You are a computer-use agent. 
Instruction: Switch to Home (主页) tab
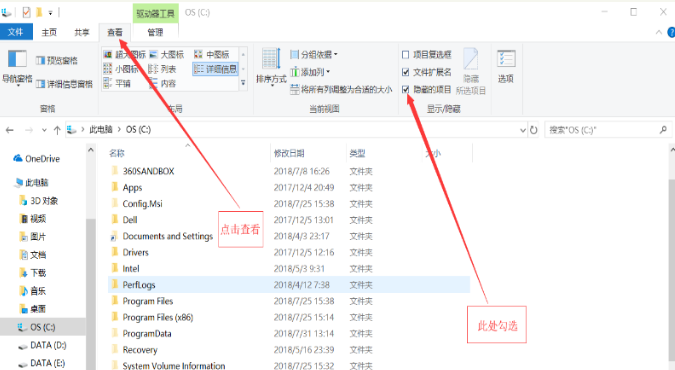pos(49,32)
